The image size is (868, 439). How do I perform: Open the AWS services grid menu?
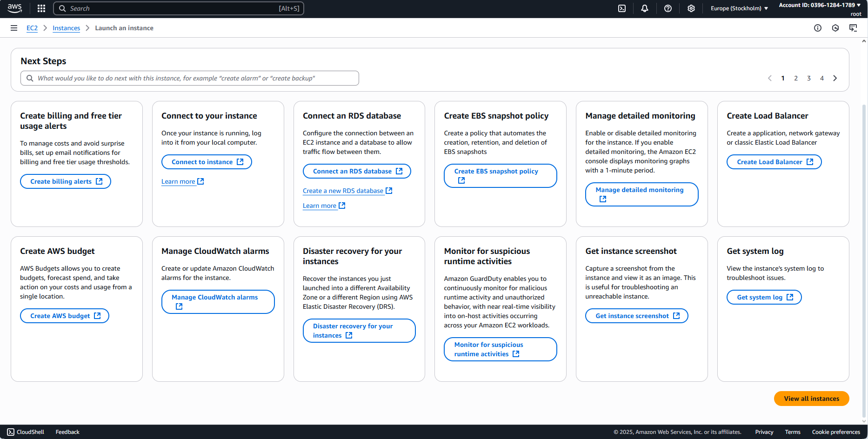(41, 8)
